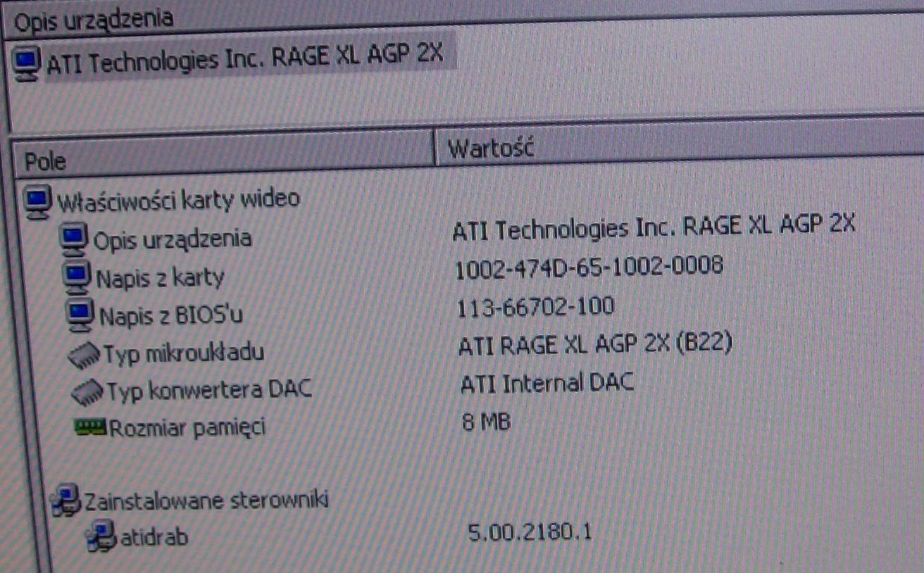Select the Zainstalowane sterowniki group row
This screenshot has width=924, height=573.
click(x=206, y=500)
